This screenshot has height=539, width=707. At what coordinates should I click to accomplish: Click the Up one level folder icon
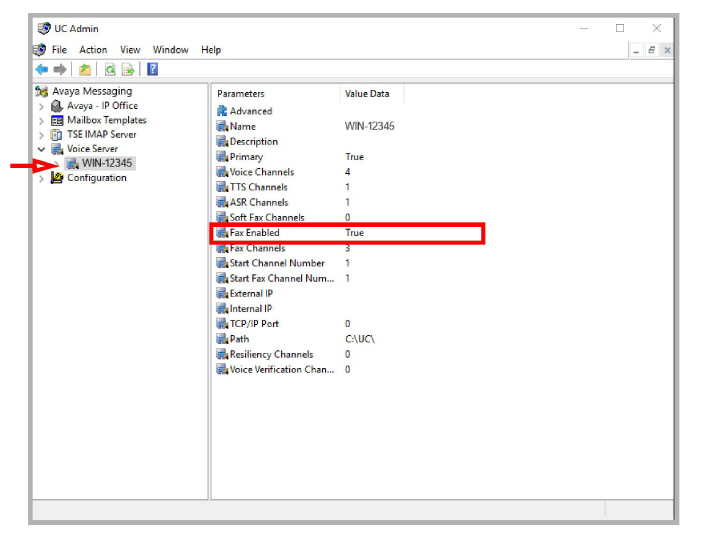[85, 69]
